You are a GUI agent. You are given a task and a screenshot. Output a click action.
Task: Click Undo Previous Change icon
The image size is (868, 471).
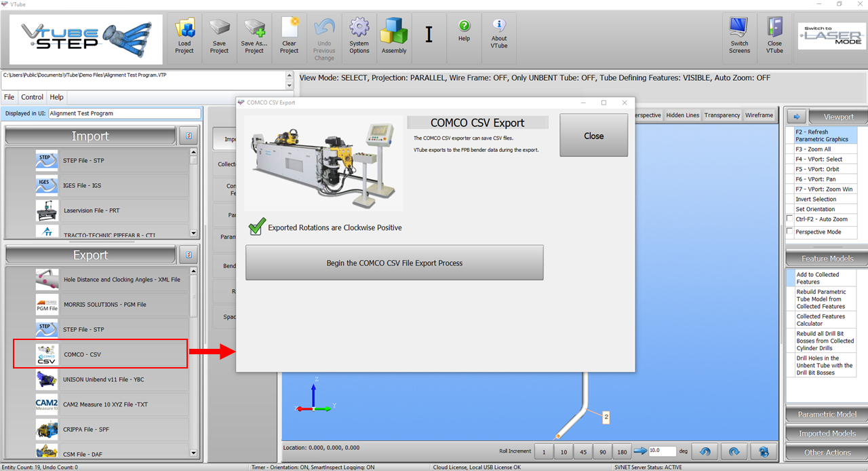tap(324, 37)
